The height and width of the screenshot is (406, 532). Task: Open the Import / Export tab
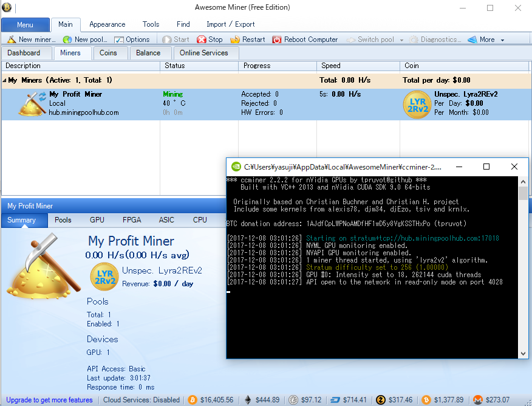(231, 24)
